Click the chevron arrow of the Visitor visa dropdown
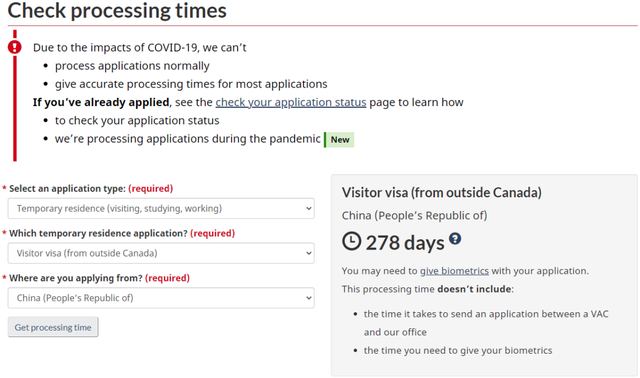This screenshot has height=378, width=640. click(309, 253)
